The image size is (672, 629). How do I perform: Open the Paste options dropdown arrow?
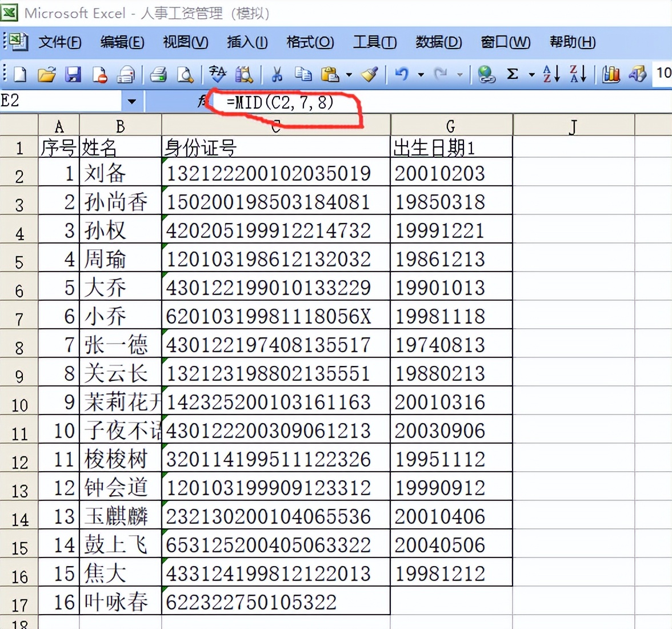349,74
